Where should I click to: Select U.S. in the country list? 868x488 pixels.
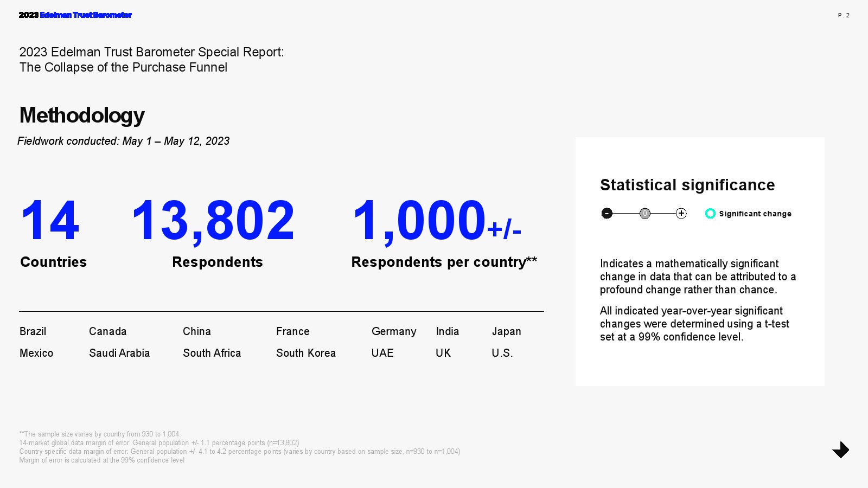502,353
